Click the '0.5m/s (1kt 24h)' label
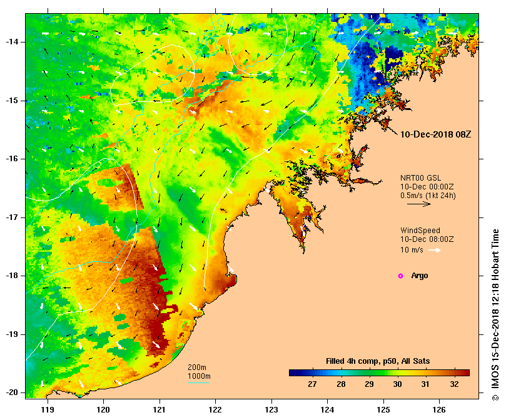 click(428, 196)
